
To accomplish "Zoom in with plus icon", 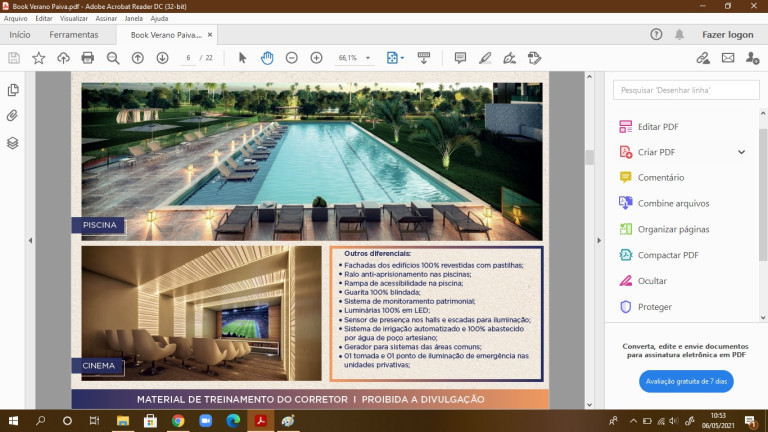I will tap(316, 58).
